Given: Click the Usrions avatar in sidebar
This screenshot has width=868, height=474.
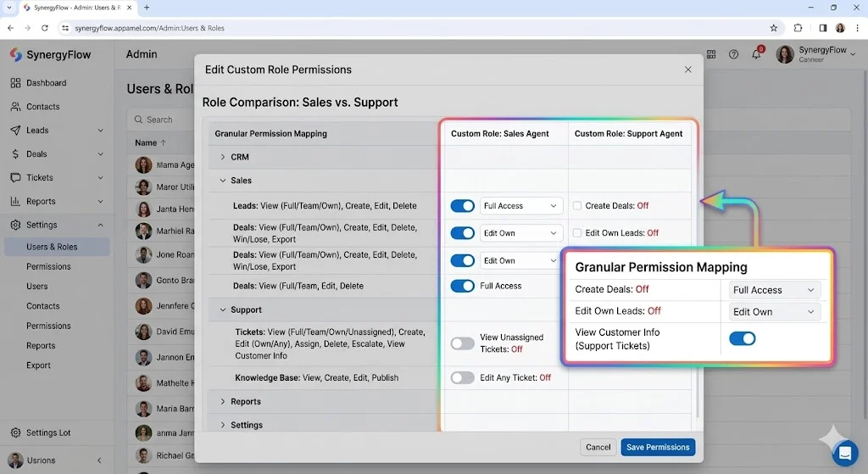Looking at the screenshot, I should [15, 460].
